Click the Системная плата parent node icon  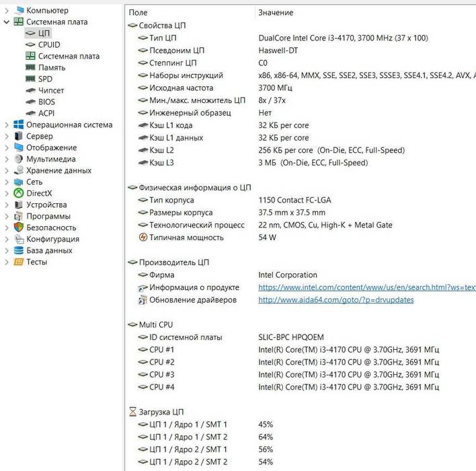coord(19,22)
